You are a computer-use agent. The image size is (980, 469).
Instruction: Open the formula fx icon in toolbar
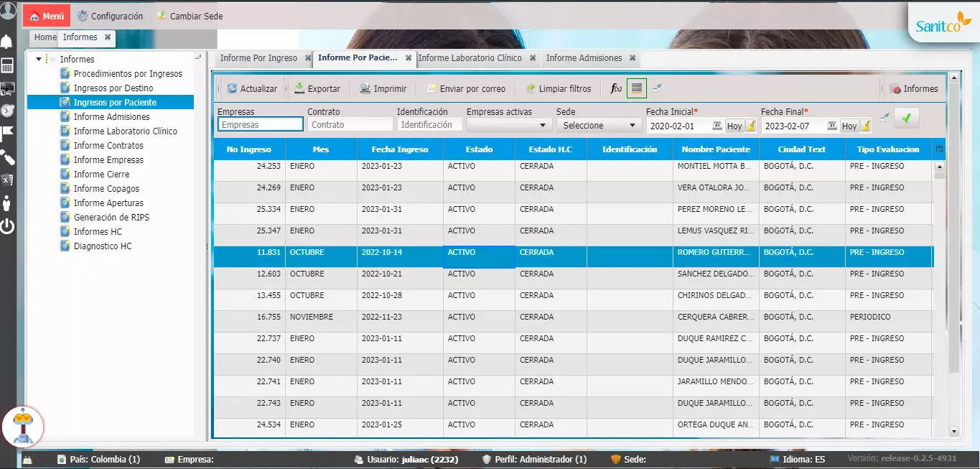click(x=616, y=88)
